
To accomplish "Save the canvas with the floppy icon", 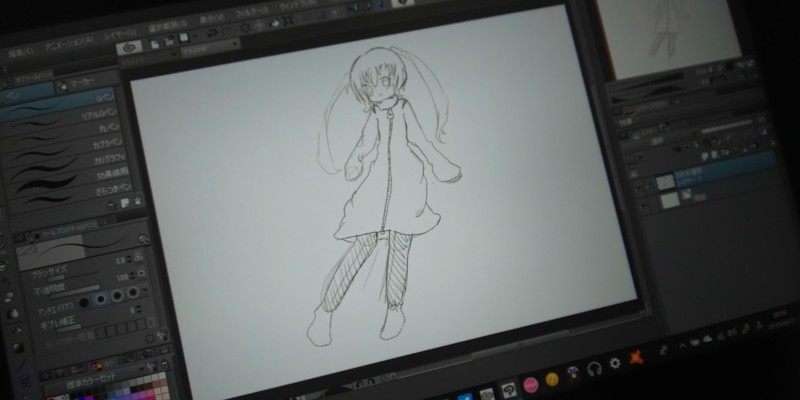I will point(183,38).
